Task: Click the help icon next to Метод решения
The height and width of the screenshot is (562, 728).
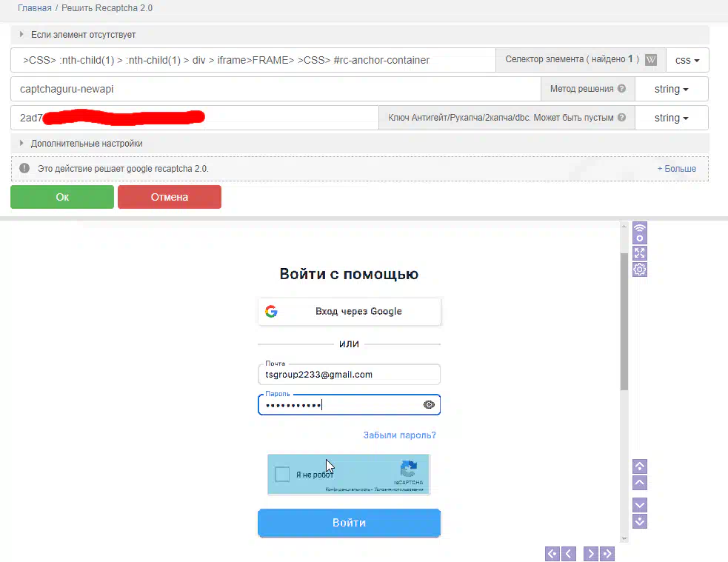Action: (x=621, y=89)
